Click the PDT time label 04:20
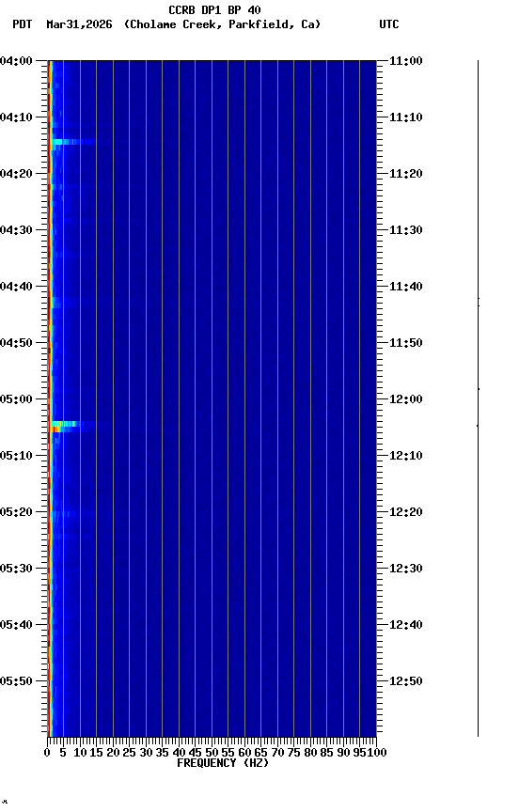Image resolution: width=519 pixels, height=812 pixels. [x=16, y=174]
